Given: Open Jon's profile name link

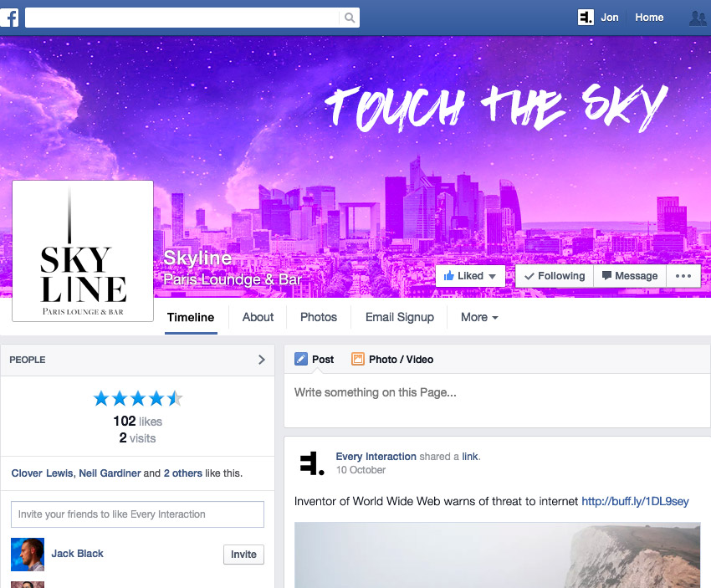Looking at the screenshot, I should [610, 18].
